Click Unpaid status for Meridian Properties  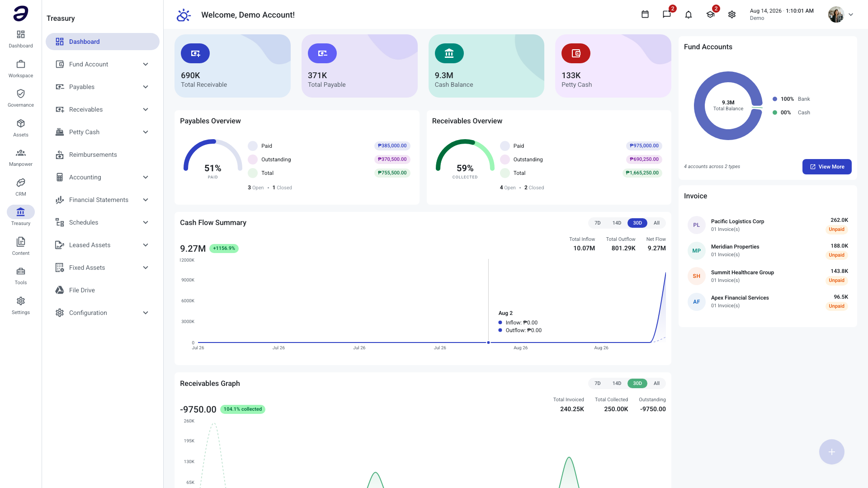tap(837, 255)
